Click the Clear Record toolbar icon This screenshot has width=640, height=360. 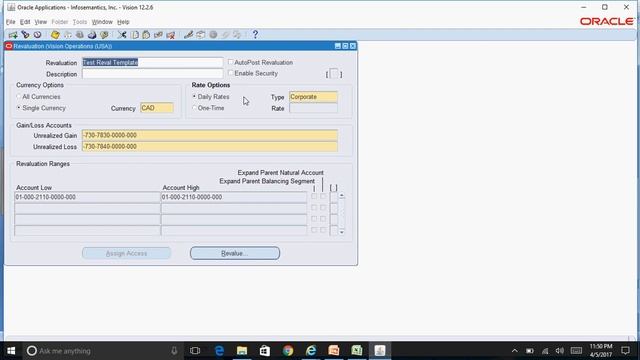[x=158, y=35]
